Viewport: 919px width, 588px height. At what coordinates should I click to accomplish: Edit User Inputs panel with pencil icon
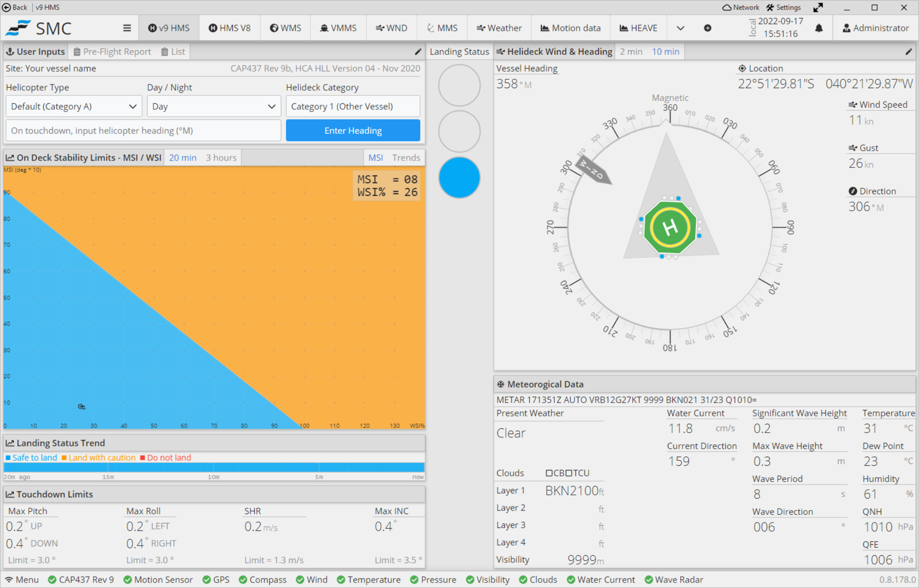(418, 52)
